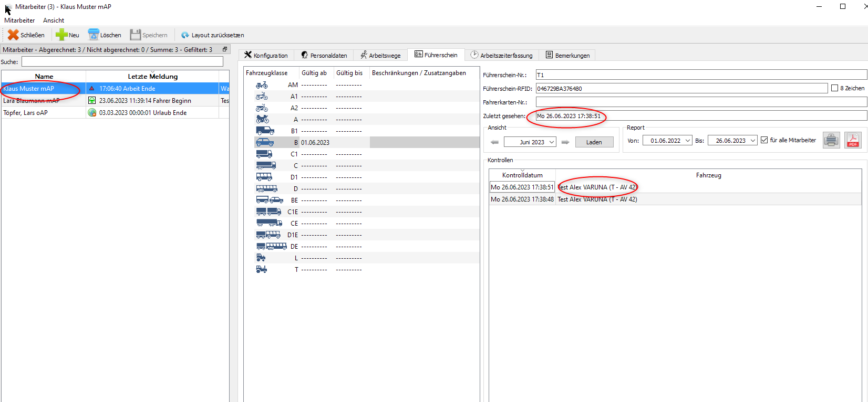Open the Ansicht menu

point(54,20)
